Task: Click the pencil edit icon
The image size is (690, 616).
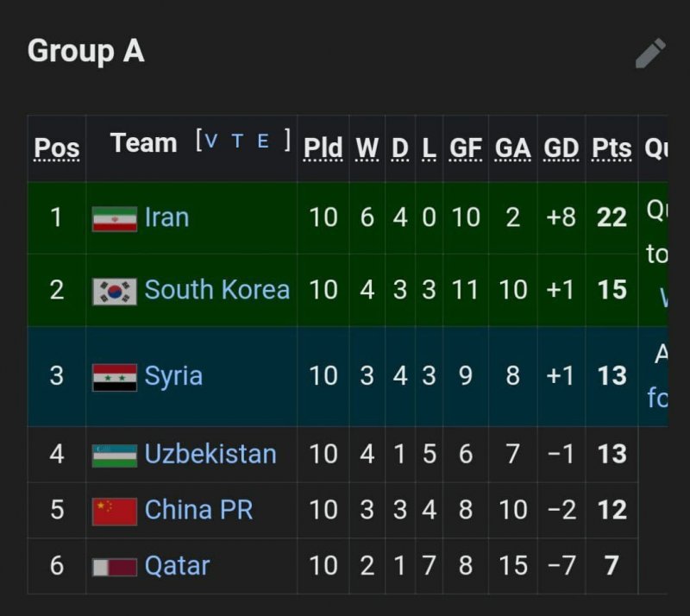Action: click(650, 53)
